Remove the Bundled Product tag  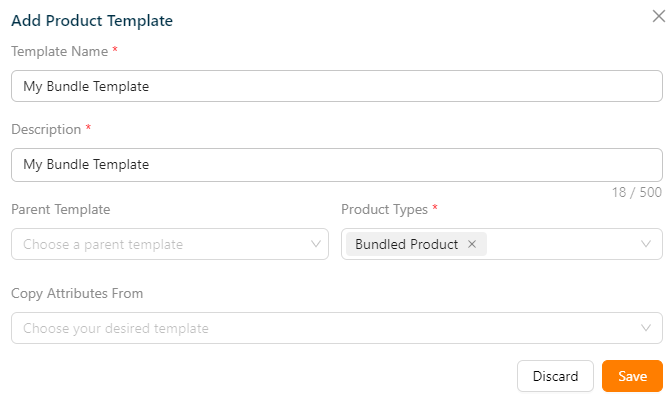(x=472, y=244)
